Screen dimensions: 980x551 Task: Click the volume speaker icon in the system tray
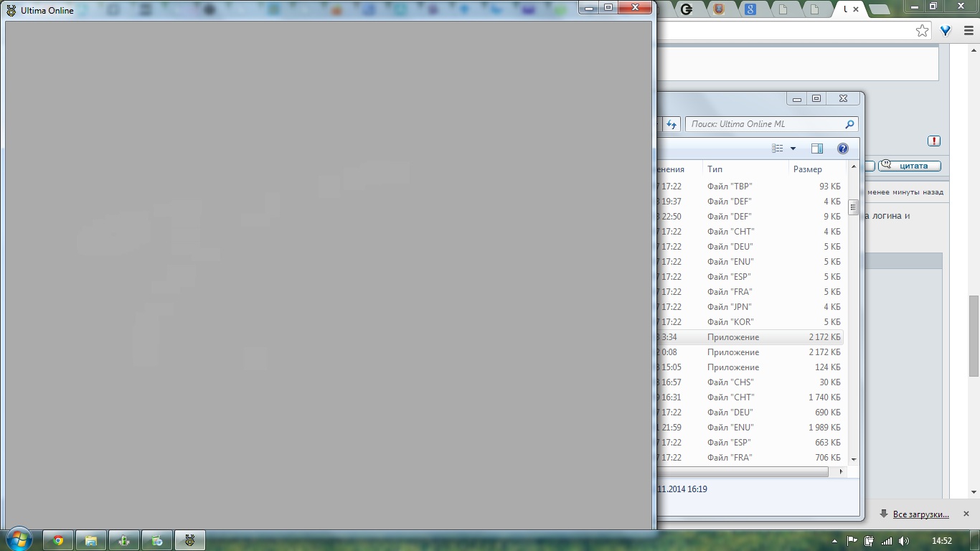pos(903,541)
